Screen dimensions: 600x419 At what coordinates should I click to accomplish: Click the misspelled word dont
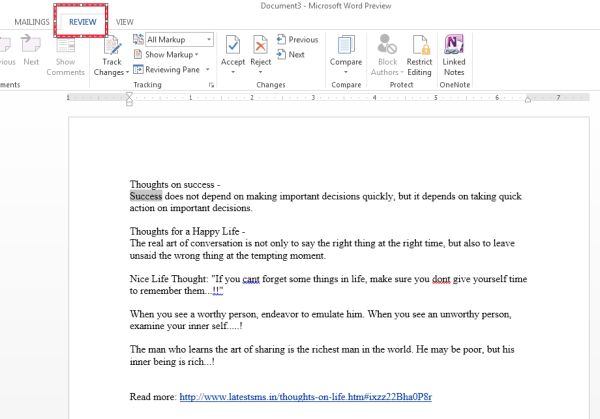click(441, 279)
